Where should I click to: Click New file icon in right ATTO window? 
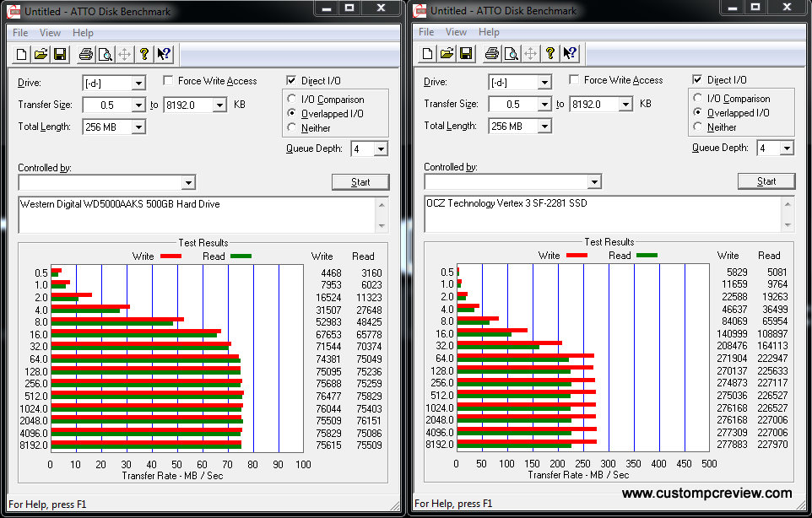point(428,53)
